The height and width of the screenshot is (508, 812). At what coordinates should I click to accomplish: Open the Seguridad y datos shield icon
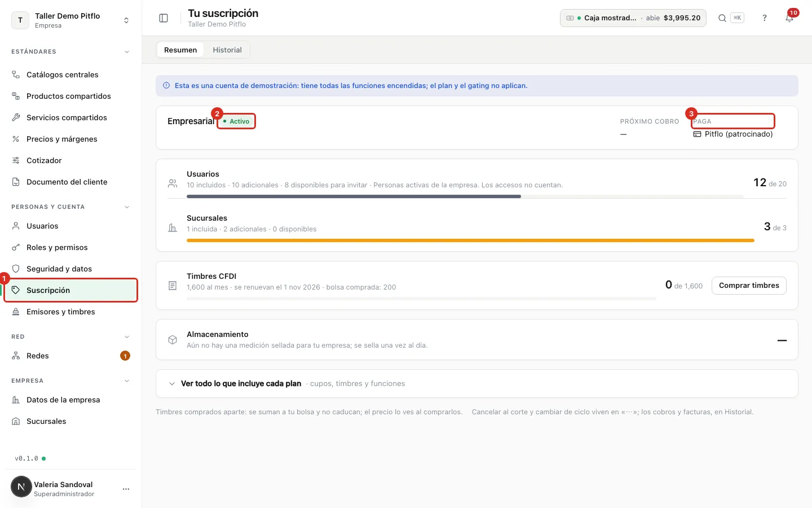click(16, 269)
